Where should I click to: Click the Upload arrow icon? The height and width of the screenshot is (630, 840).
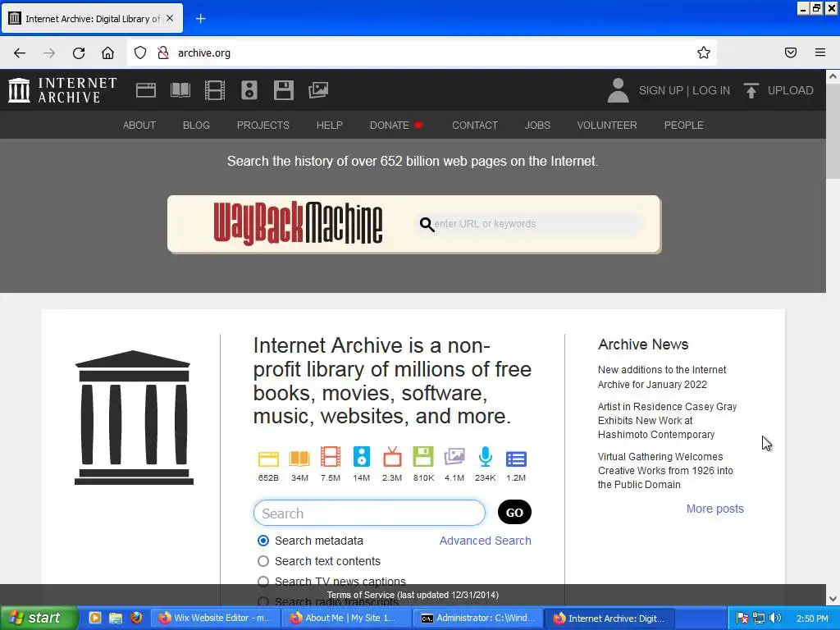coord(751,90)
